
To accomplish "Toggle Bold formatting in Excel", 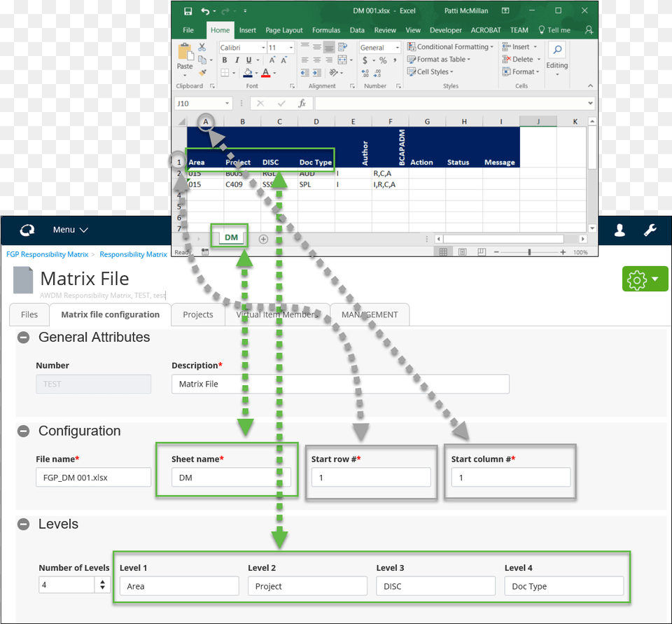I will 225,60.
